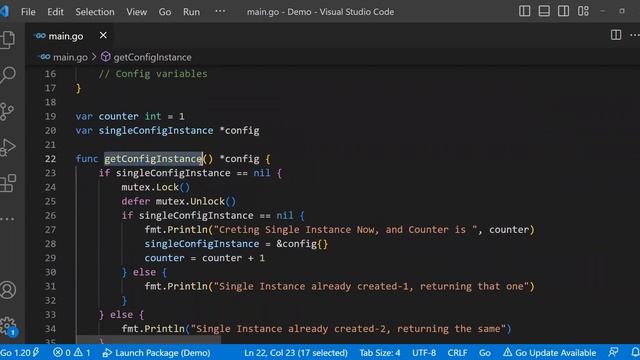Open notifications bell icon
Screen dimensions: 640x360
pyautogui.click(x=635, y=352)
